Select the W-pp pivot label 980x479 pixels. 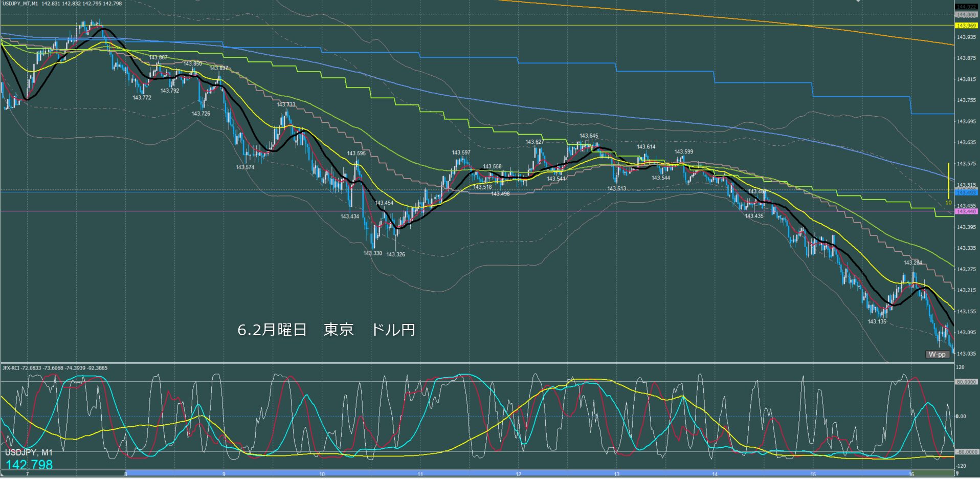click(937, 354)
